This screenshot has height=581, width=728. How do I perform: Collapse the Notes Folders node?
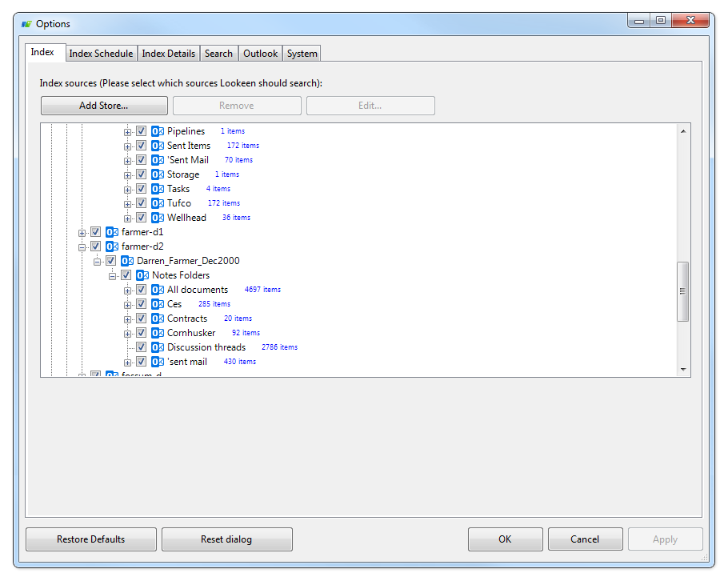(112, 276)
